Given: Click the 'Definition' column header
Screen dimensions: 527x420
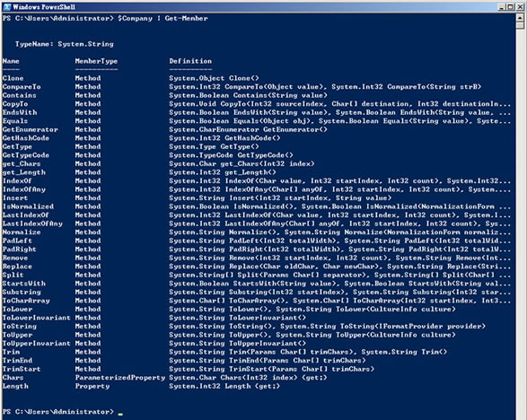Looking at the screenshot, I should (190, 61).
